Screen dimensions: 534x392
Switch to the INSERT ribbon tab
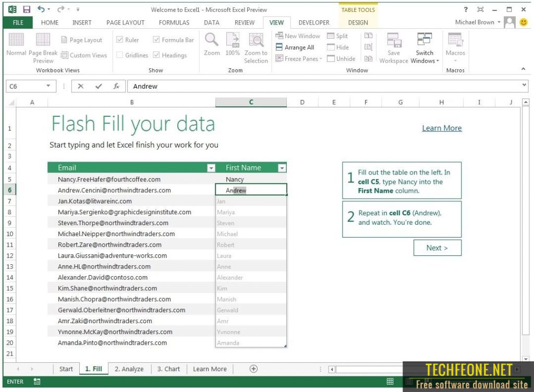click(82, 22)
